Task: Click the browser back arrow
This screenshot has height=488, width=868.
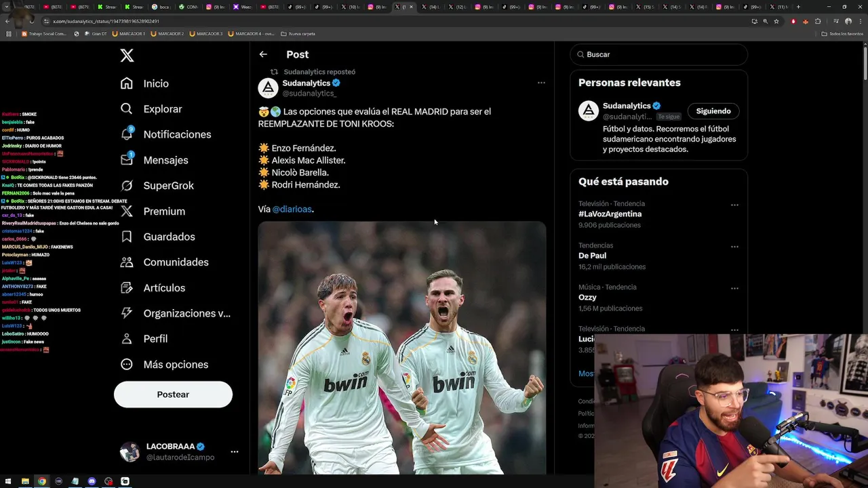Action: click(7, 21)
